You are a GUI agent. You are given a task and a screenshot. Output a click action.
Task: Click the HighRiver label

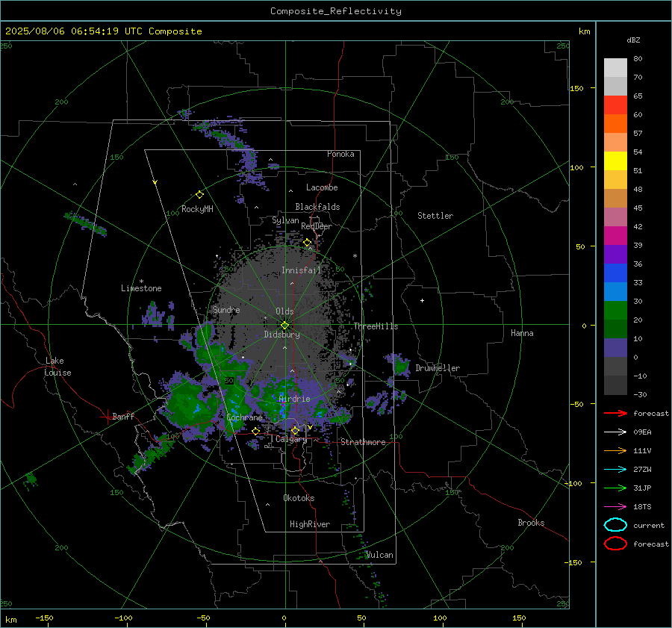pos(310,524)
